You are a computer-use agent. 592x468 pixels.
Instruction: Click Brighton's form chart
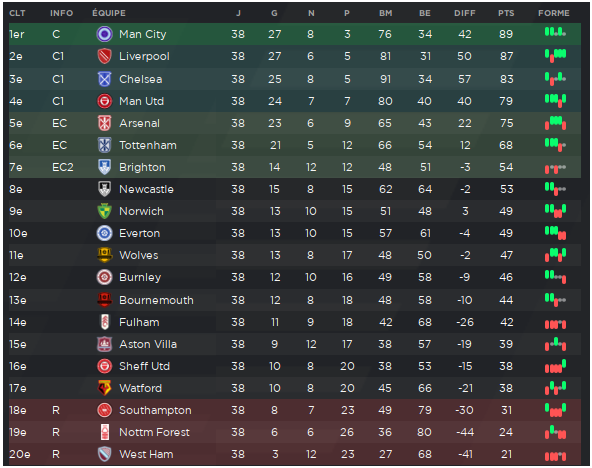(x=555, y=168)
